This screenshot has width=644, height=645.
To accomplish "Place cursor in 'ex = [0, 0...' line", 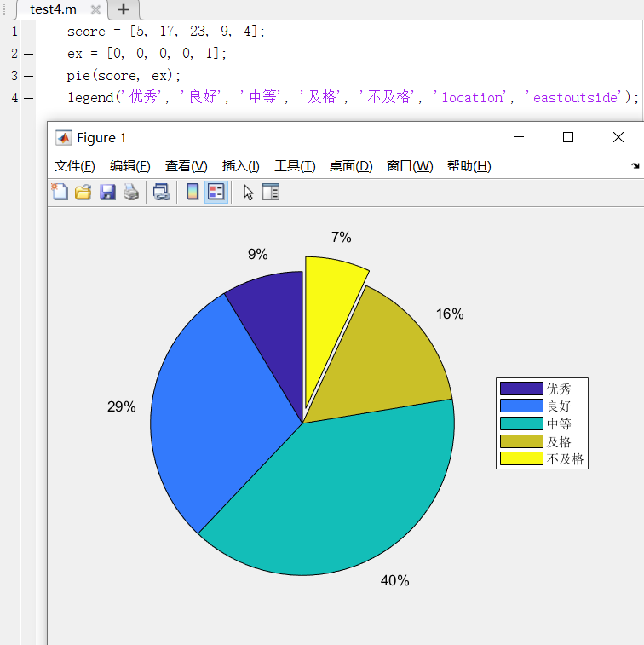I will pyautogui.click(x=147, y=54).
